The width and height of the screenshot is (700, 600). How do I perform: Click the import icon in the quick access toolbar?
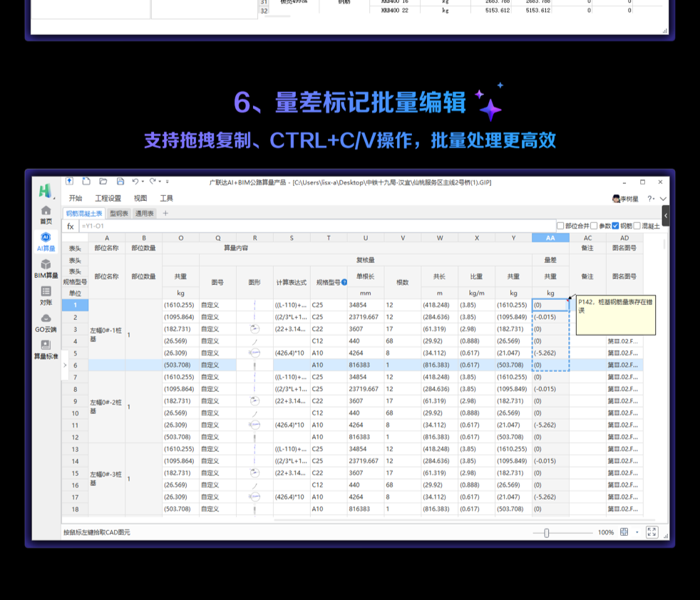69,181
